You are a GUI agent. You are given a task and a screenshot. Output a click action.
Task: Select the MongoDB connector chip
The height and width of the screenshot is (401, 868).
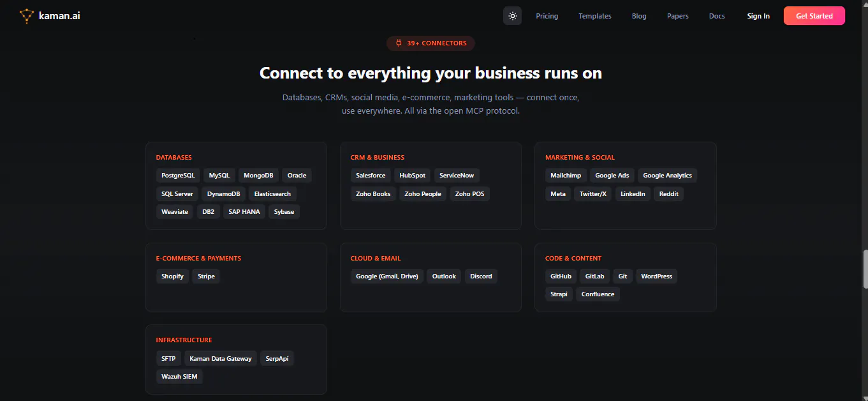pyautogui.click(x=258, y=176)
